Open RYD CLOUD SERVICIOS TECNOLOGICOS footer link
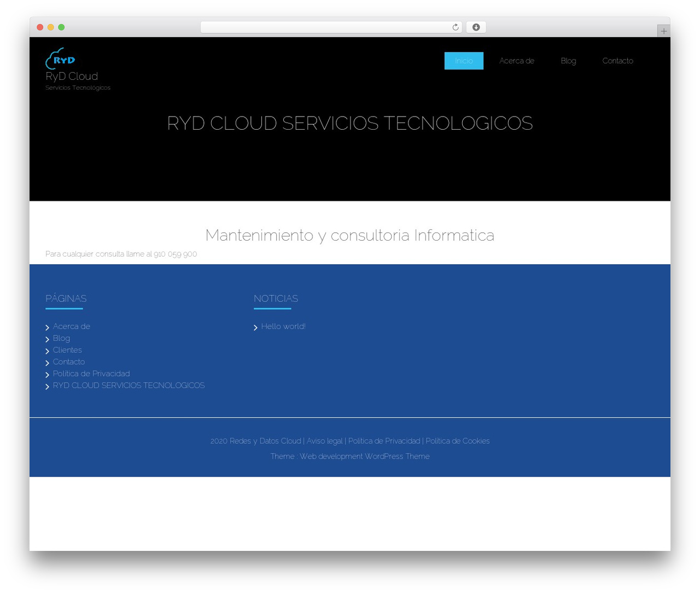 [129, 386]
